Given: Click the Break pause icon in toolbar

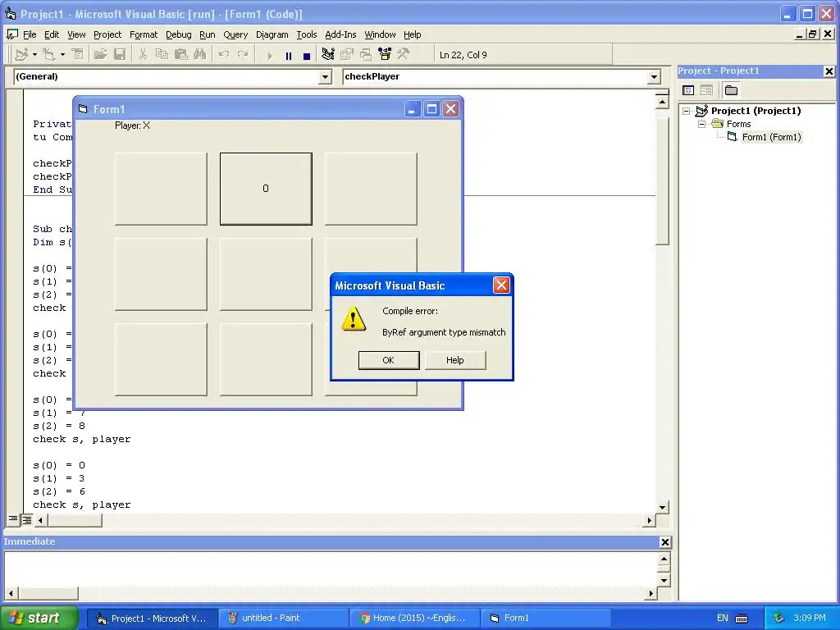Looking at the screenshot, I should point(289,55).
